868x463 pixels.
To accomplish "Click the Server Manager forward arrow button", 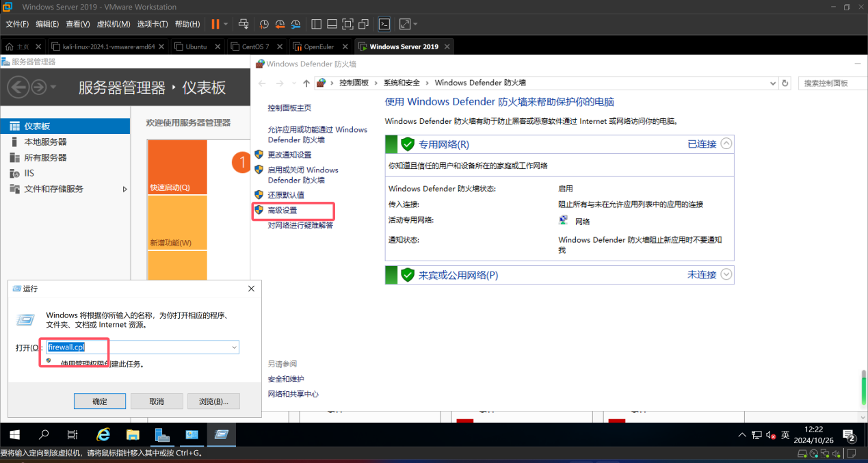I will click(38, 87).
